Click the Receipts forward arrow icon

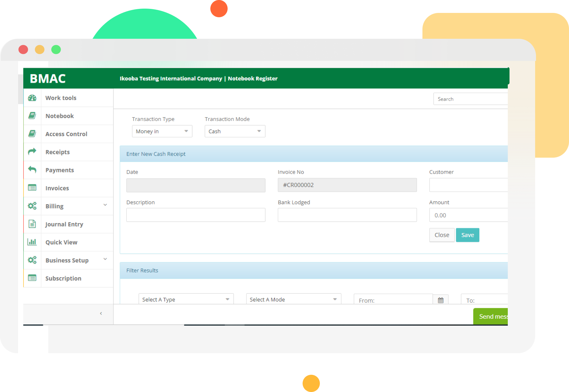point(32,151)
